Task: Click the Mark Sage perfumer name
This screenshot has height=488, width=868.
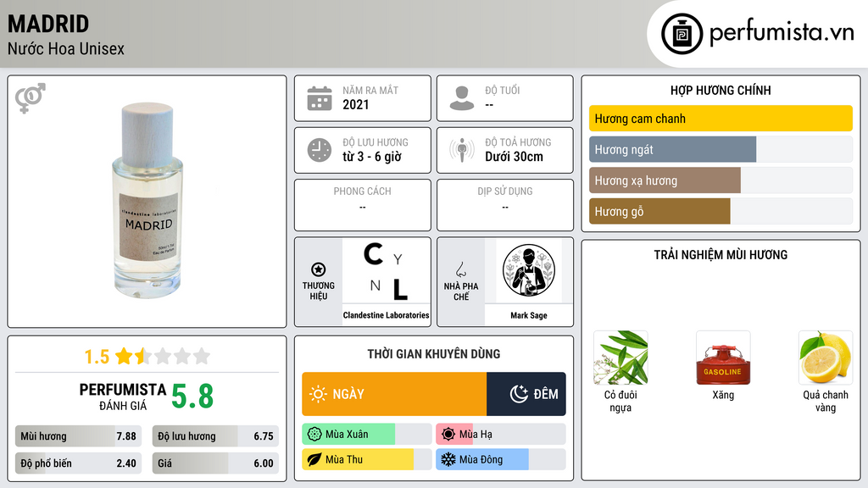Action: click(529, 315)
